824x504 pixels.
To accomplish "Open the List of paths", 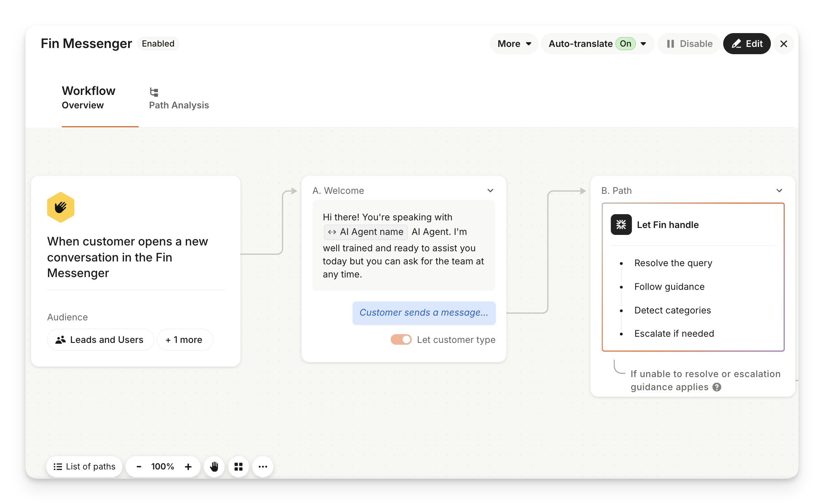I will coord(84,467).
